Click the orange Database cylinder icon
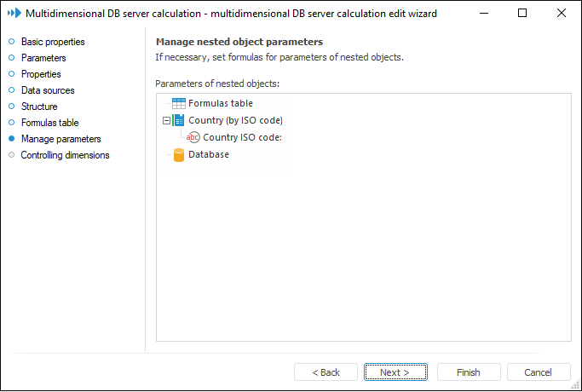Viewport: 582px width, 392px height. tap(179, 154)
